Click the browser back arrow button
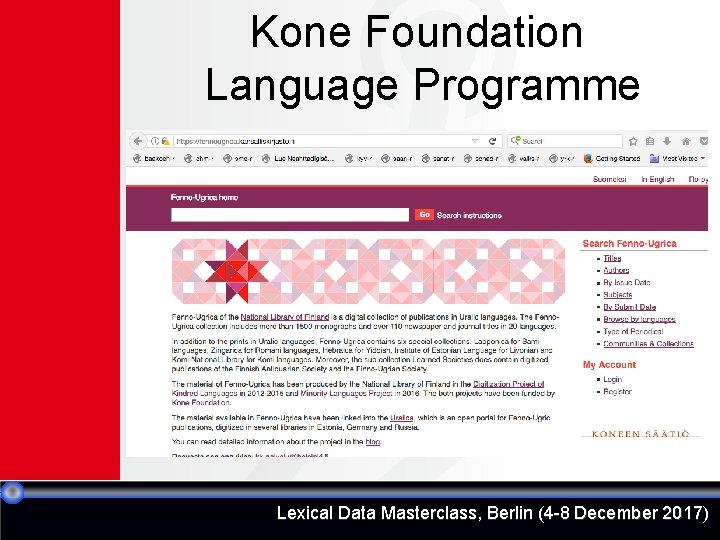This screenshot has height=540, width=720. click(x=138, y=141)
